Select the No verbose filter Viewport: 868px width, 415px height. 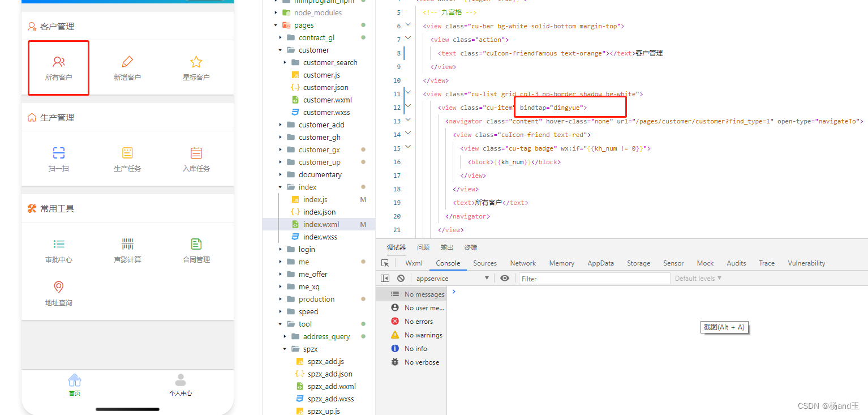(411, 362)
